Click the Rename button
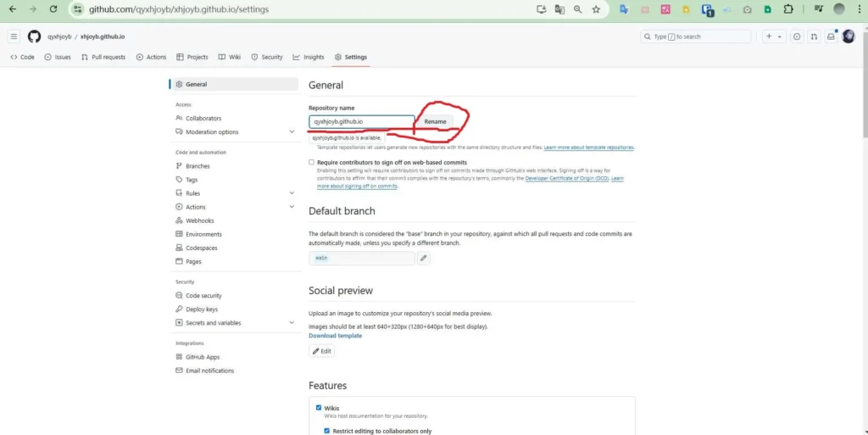Image resolution: width=868 pixels, height=435 pixels. click(435, 121)
